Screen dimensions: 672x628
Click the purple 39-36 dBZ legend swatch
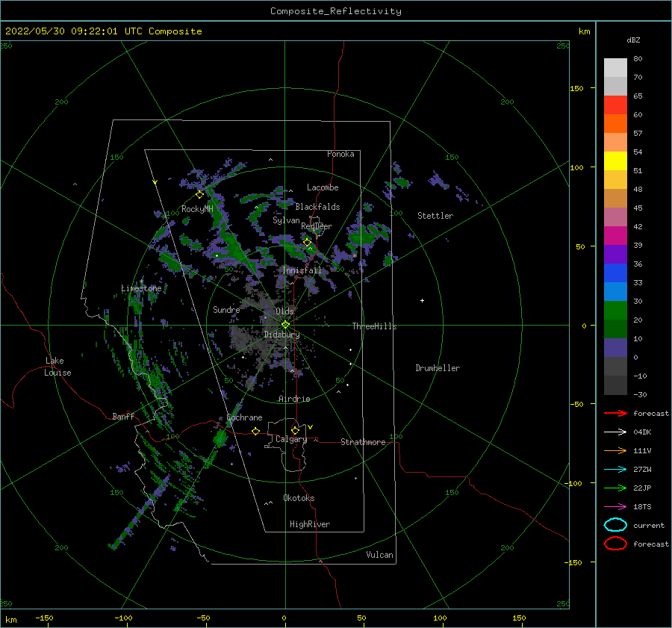[x=615, y=254]
